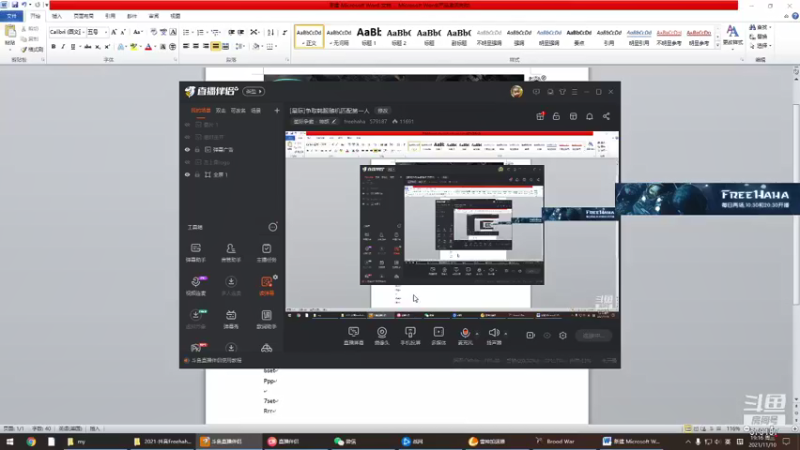
Task: Click font color red A swatch
Action: pyautogui.click(x=148, y=46)
